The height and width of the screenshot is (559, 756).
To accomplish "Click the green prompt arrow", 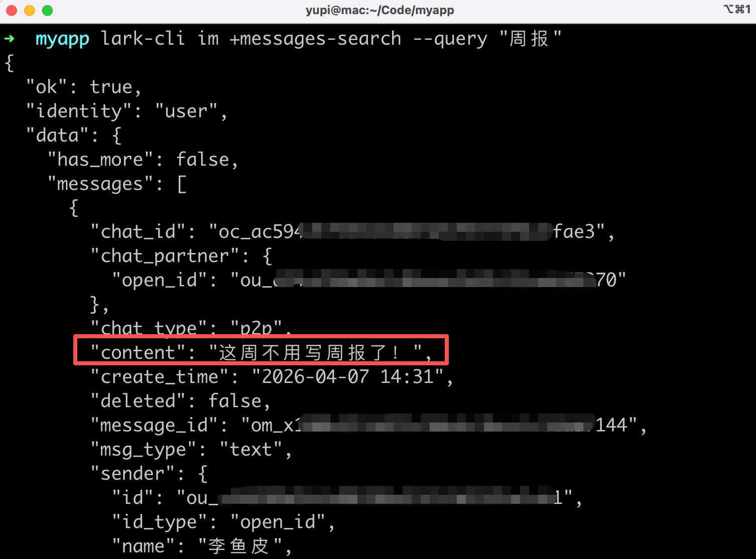I will click(x=10, y=38).
